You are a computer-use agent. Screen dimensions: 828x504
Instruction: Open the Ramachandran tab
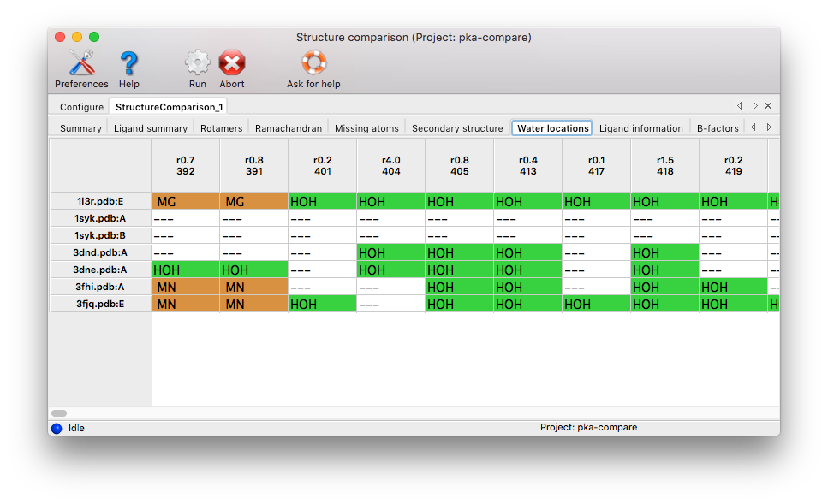tap(289, 128)
